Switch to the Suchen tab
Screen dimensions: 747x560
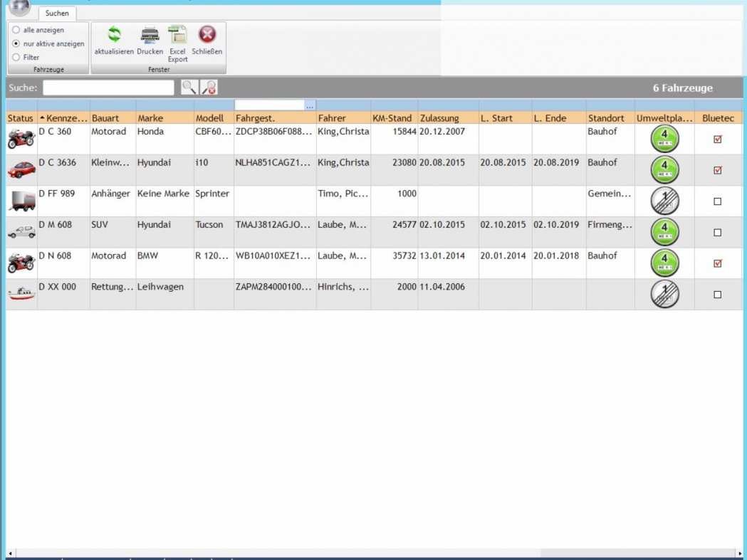tap(57, 14)
